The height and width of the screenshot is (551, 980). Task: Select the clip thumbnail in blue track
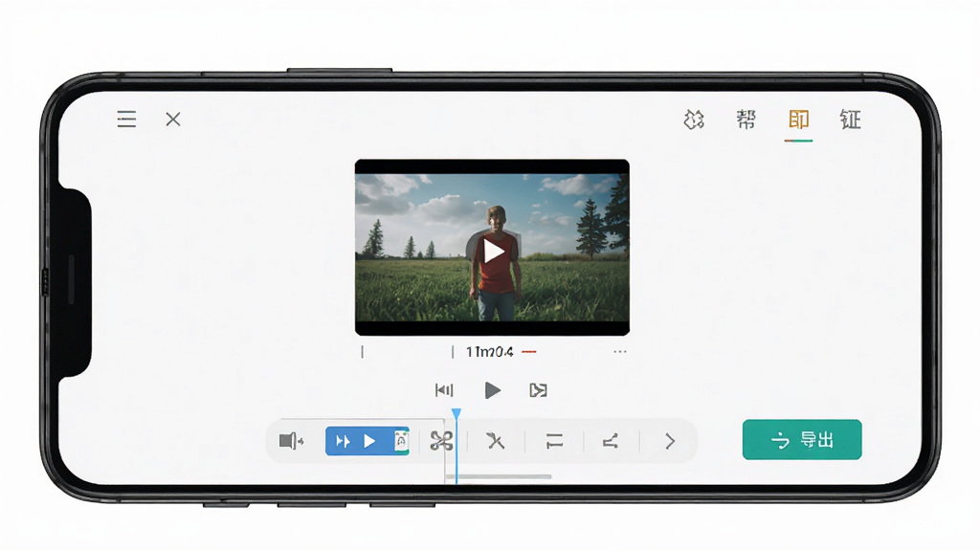[401, 441]
